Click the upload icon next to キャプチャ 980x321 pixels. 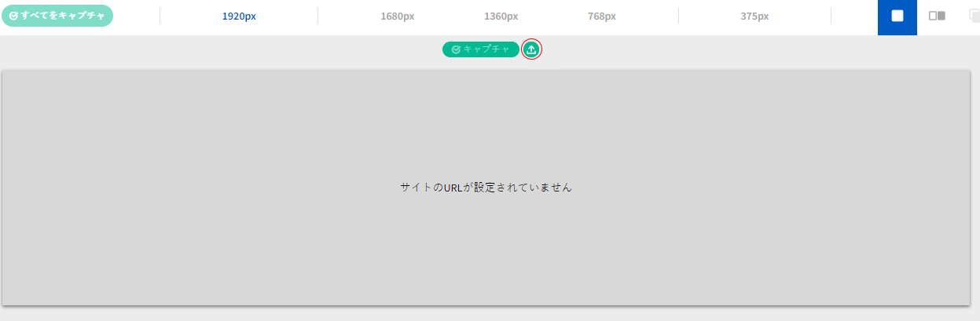tap(532, 49)
